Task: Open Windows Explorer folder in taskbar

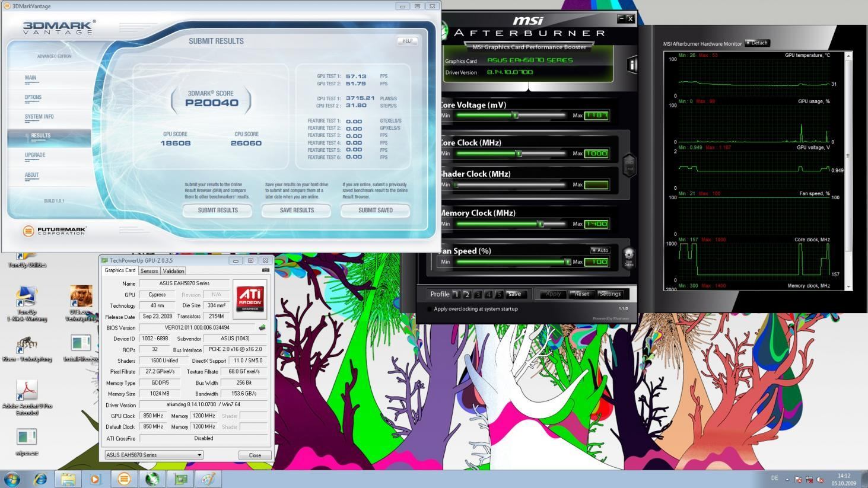Action: tap(68, 479)
